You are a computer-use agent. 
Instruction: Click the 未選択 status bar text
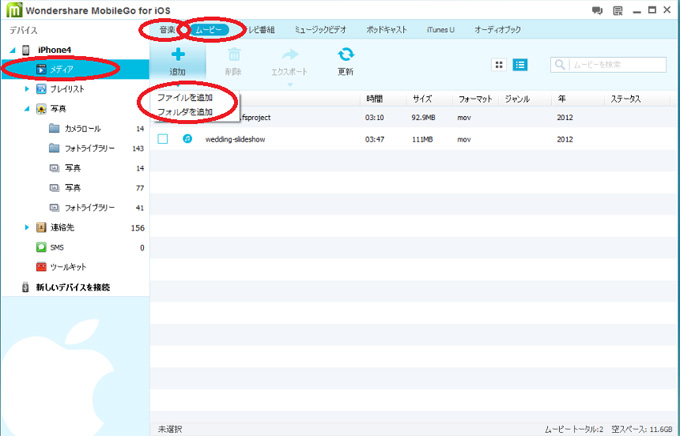point(170,429)
